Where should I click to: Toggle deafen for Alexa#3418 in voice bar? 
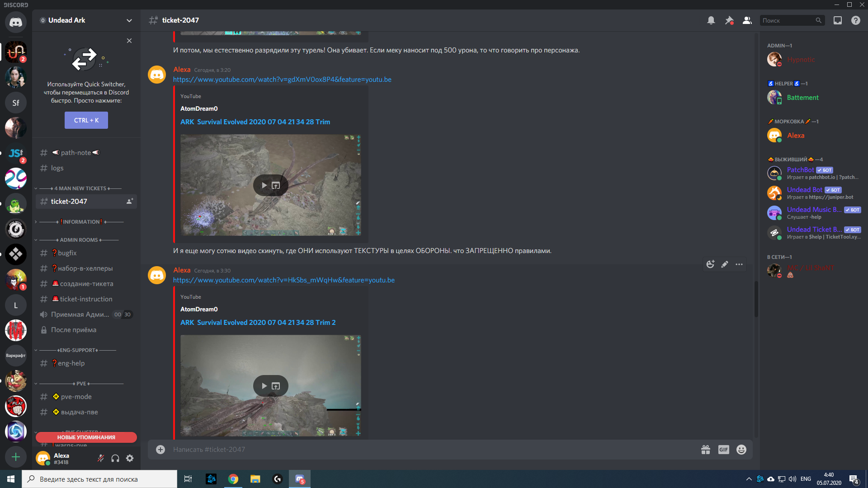point(116,458)
